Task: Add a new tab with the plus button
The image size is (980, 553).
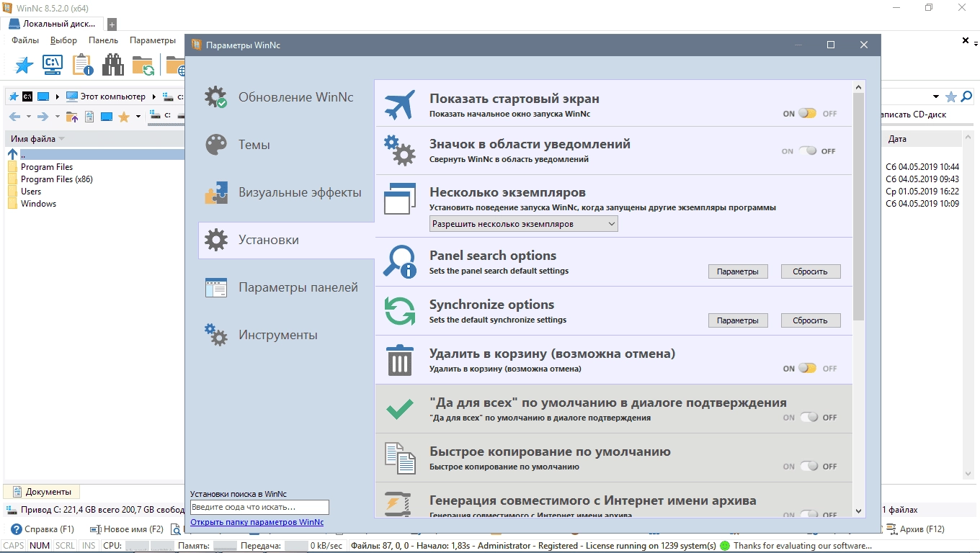Action: [x=112, y=24]
